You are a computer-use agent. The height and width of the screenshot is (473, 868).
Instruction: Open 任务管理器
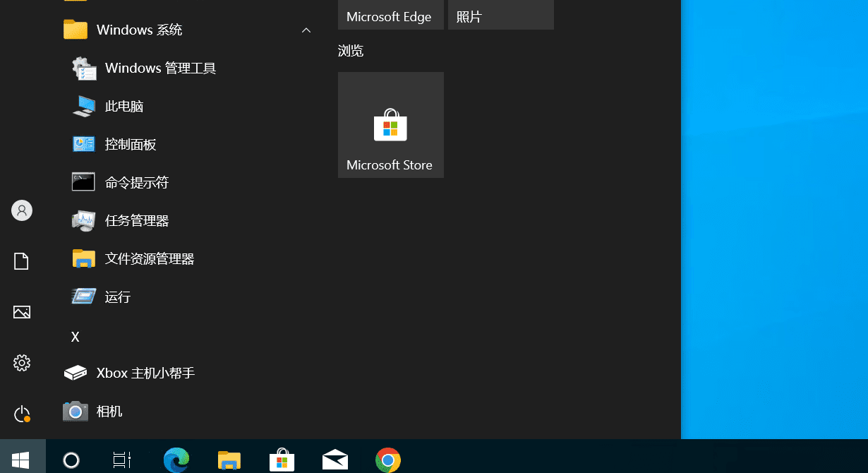pyautogui.click(x=136, y=220)
